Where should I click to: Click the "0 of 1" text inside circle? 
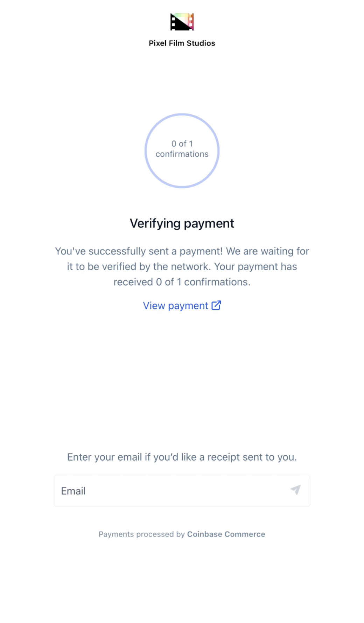pyautogui.click(x=182, y=143)
